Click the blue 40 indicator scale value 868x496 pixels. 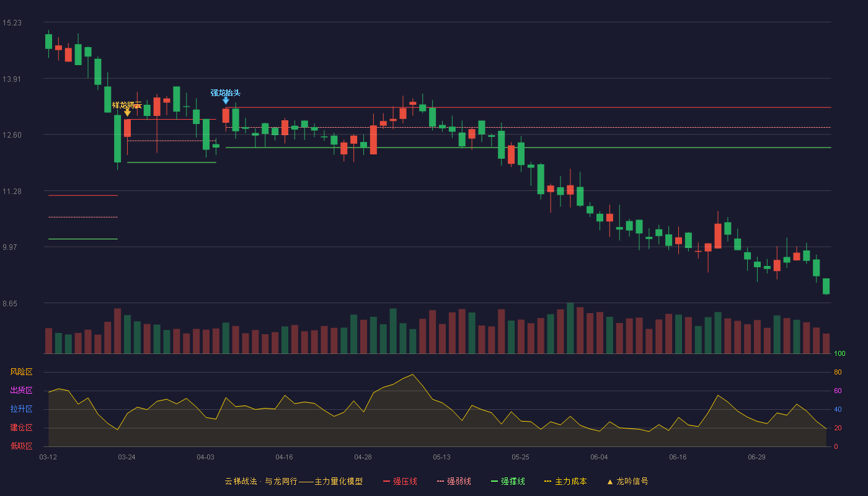(x=838, y=409)
